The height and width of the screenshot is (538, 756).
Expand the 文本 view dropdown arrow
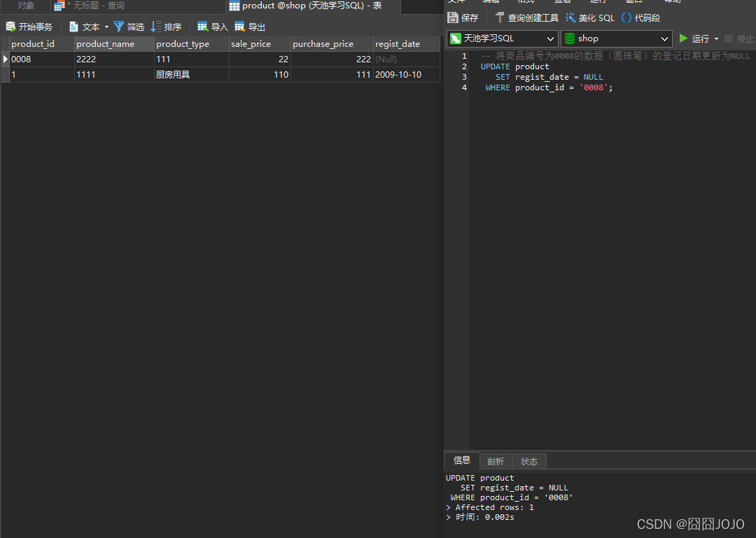tap(106, 27)
